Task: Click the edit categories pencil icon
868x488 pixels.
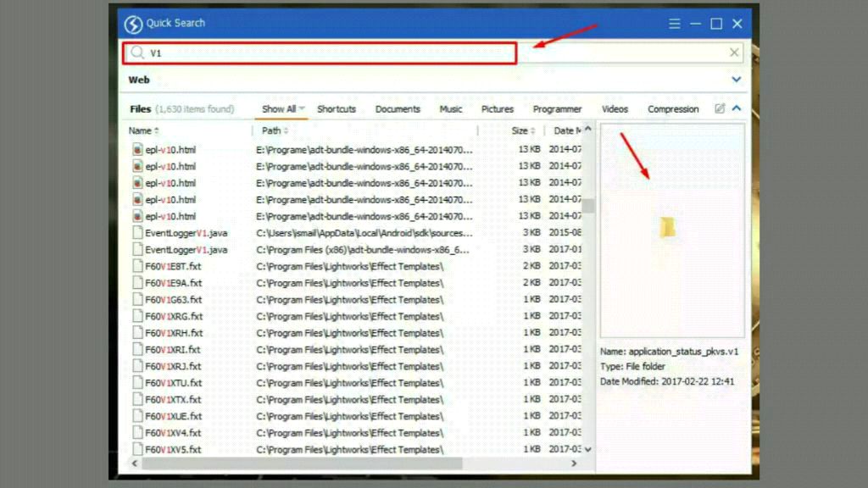Action: click(720, 108)
